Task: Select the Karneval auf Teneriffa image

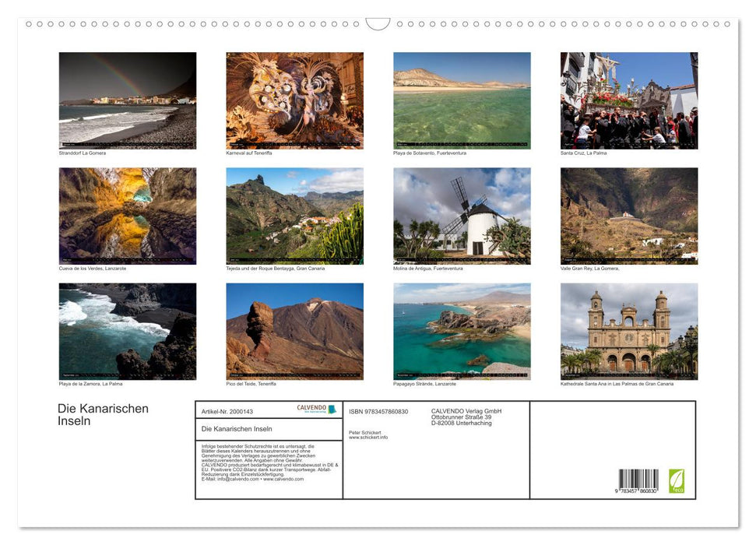Action: [294, 100]
